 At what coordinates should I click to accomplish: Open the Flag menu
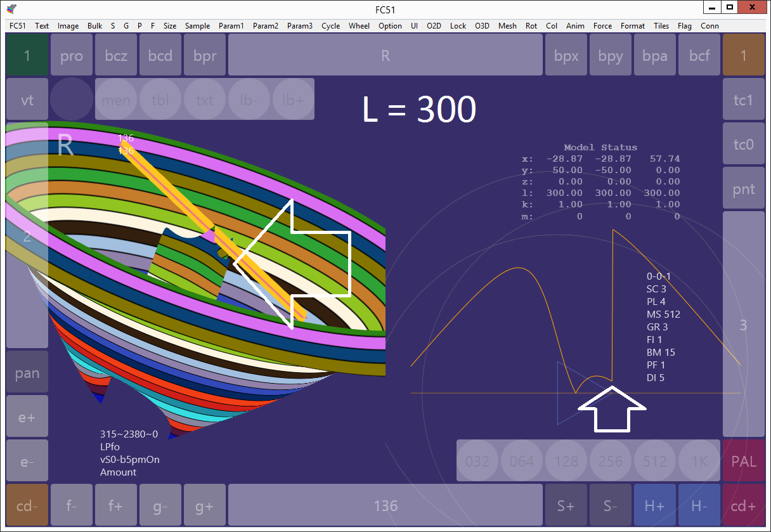pyautogui.click(x=685, y=26)
